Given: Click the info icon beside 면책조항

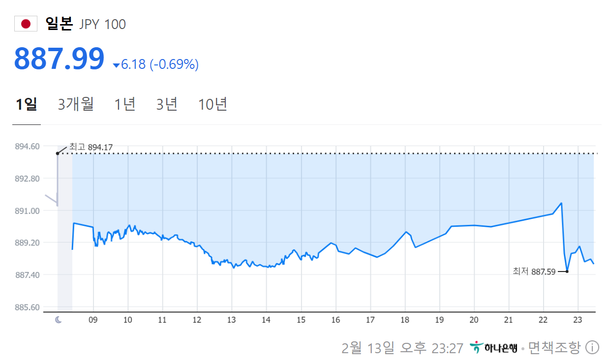Looking at the screenshot, I should [592, 348].
